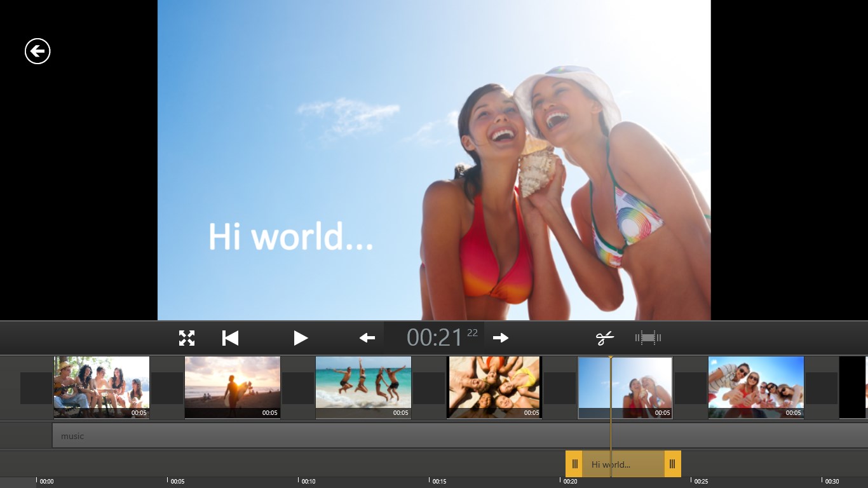This screenshot has height=488, width=868.
Task: Open the transition slot between sunset and jumping clips
Action: tap(298, 388)
